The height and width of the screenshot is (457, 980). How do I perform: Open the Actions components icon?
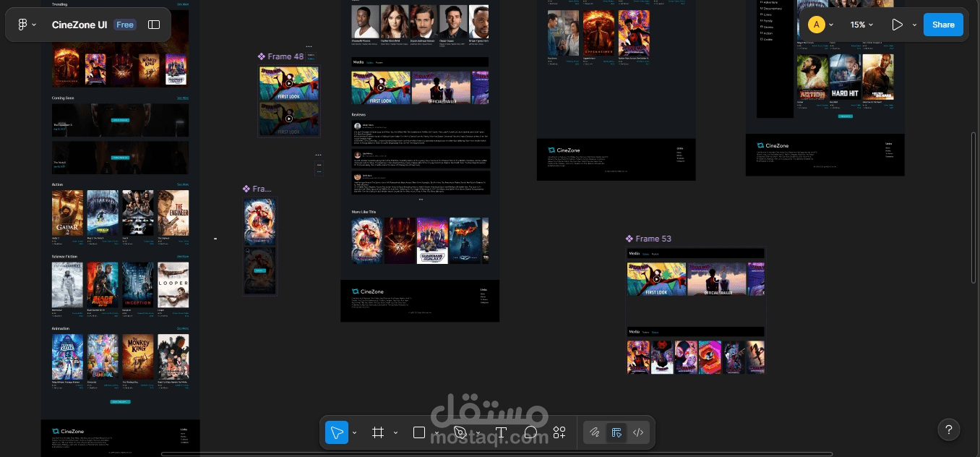559,432
